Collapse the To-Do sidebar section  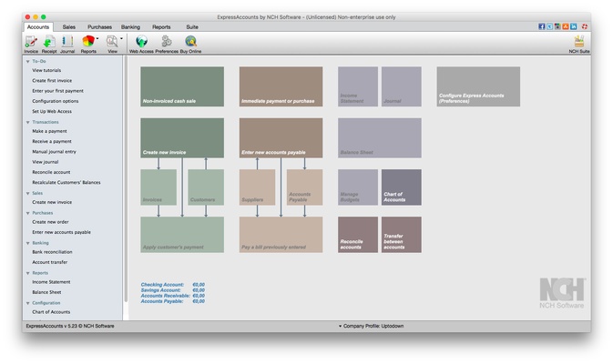pos(27,61)
